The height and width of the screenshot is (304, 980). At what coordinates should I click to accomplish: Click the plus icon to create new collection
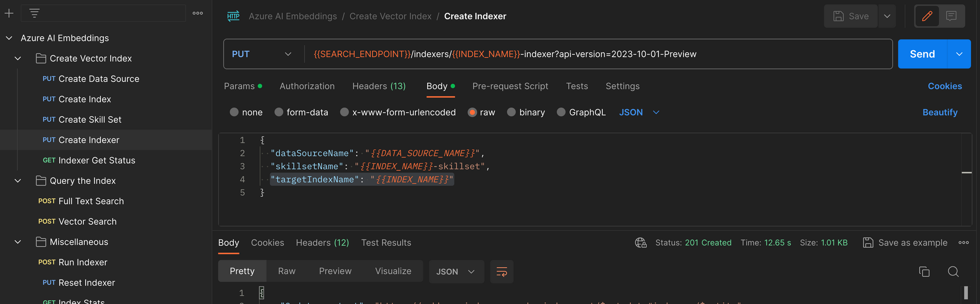(9, 13)
